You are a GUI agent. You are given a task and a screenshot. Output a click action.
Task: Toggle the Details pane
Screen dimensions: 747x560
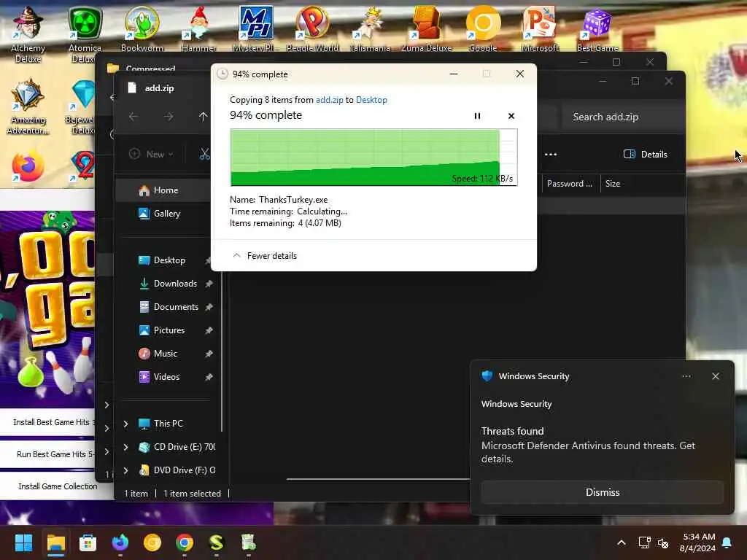(646, 155)
